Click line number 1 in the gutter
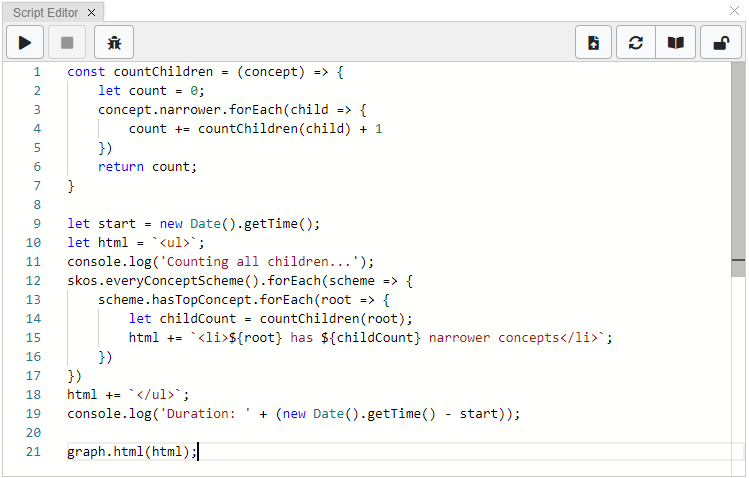This screenshot has width=749, height=478. point(37,72)
